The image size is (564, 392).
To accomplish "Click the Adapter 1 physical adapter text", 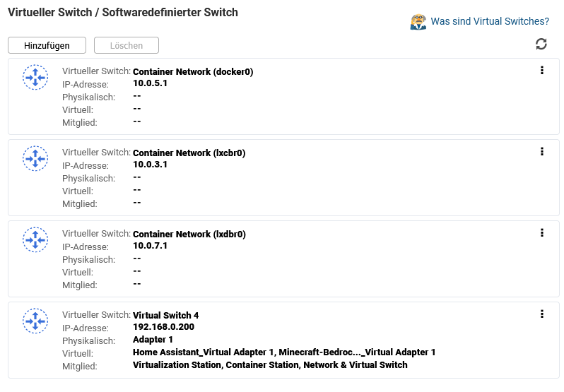I will tap(153, 340).
